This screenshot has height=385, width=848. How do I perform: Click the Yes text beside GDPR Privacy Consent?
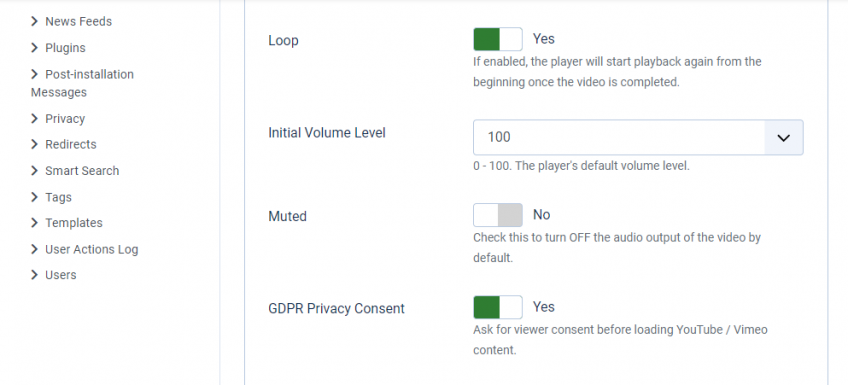coord(544,307)
